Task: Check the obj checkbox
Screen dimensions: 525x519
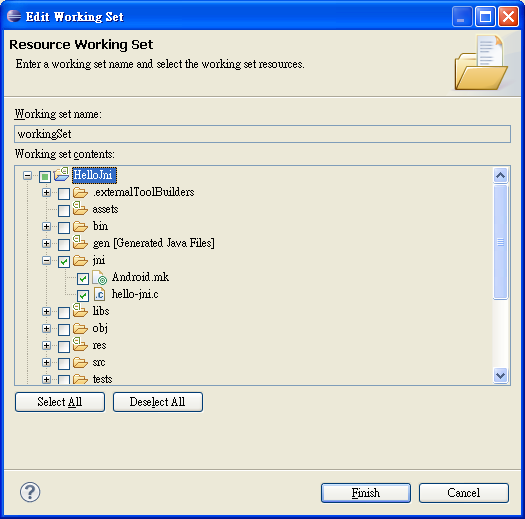Action: [64, 330]
